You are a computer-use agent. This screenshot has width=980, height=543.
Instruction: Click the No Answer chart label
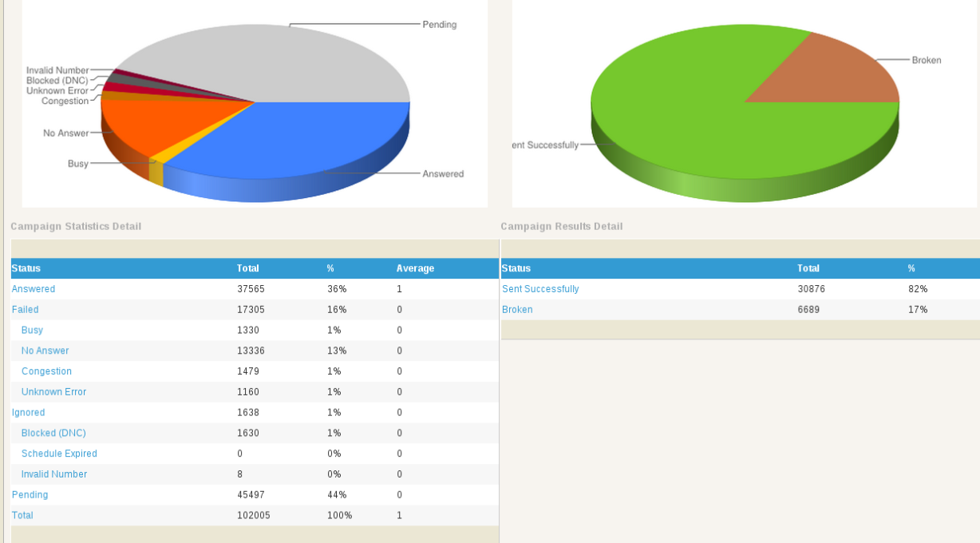(x=66, y=133)
